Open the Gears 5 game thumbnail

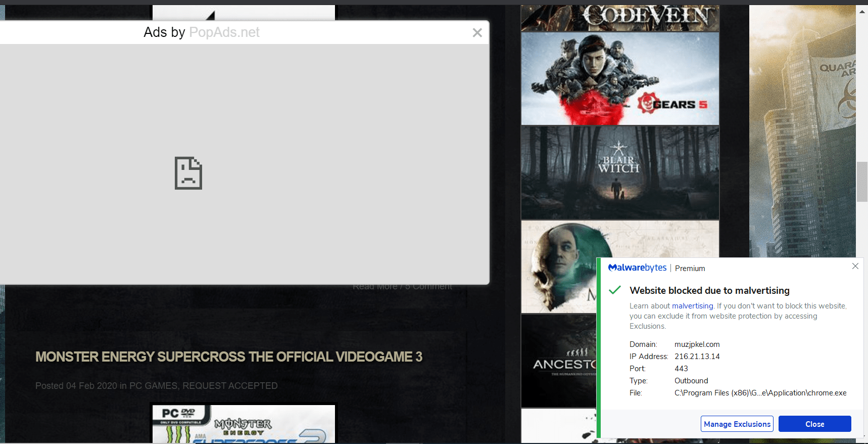620,78
